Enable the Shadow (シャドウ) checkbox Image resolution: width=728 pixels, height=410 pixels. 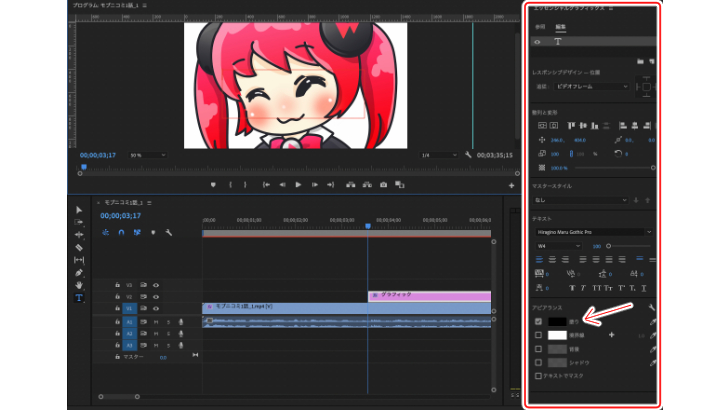[538, 362]
